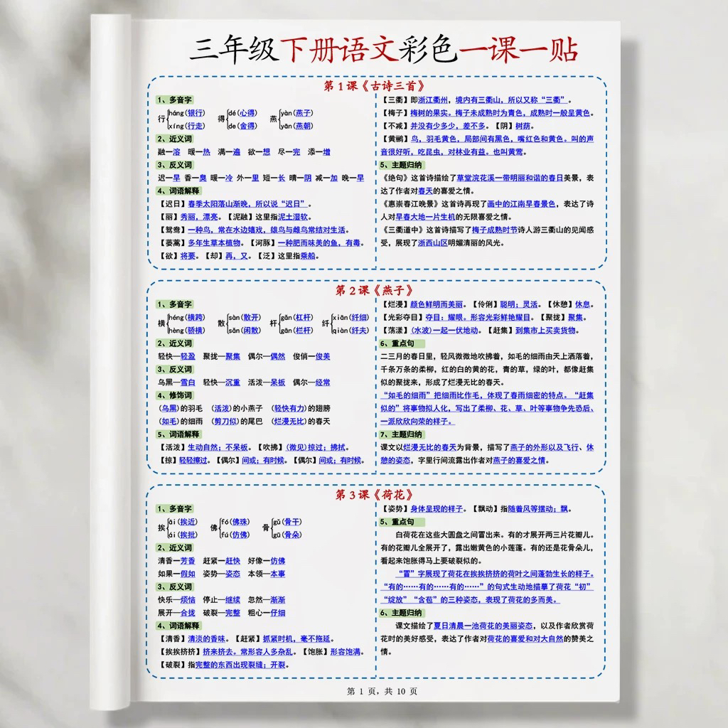Screen dimensions: 728x728
Task: Click the word entry "【迟日】"
Action: (x=173, y=204)
